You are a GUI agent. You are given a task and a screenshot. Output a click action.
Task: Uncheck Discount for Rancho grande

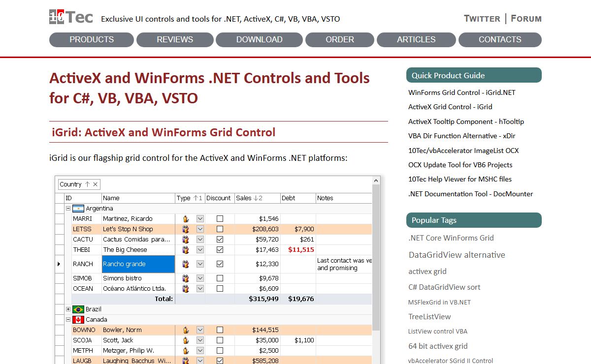pos(220,264)
